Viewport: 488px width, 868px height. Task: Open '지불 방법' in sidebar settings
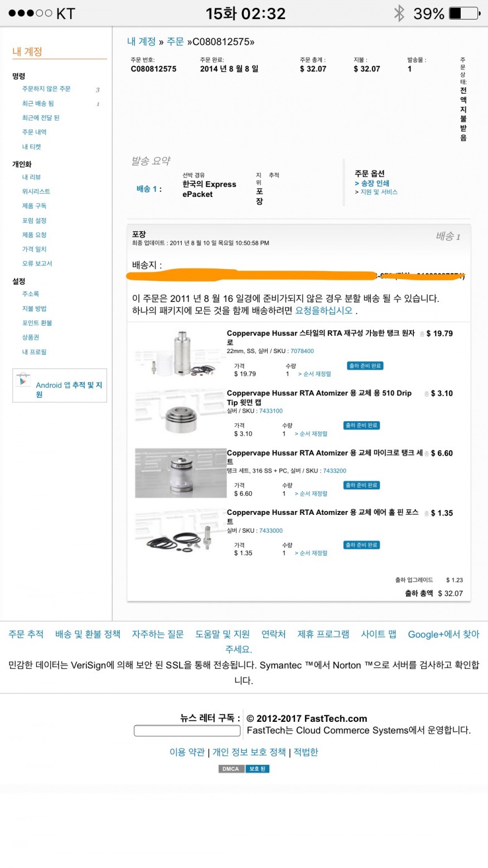[35, 308]
